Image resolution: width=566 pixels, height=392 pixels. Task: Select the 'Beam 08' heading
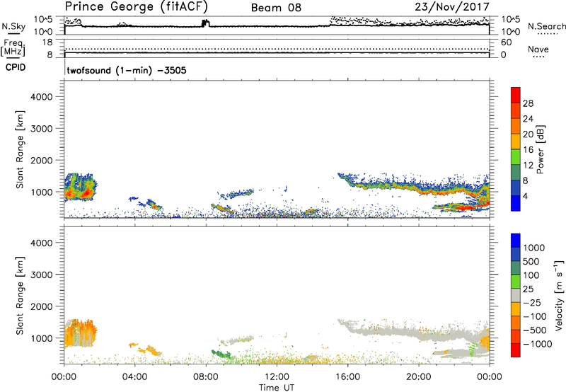[276, 8]
